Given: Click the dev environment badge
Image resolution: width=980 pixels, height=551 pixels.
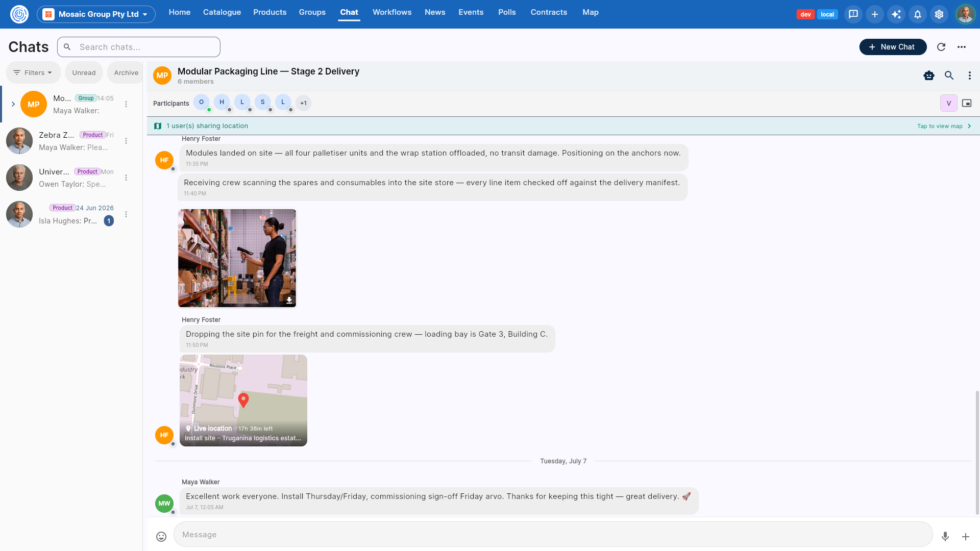Looking at the screenshot, I should click(x=805, y=14).
